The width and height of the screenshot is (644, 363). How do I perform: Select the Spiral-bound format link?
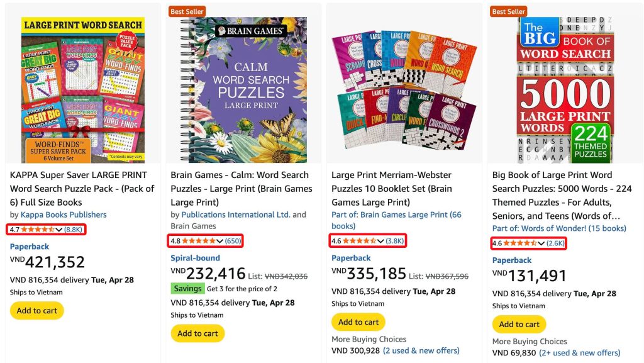pyautogui.click(x=196, y=258)
